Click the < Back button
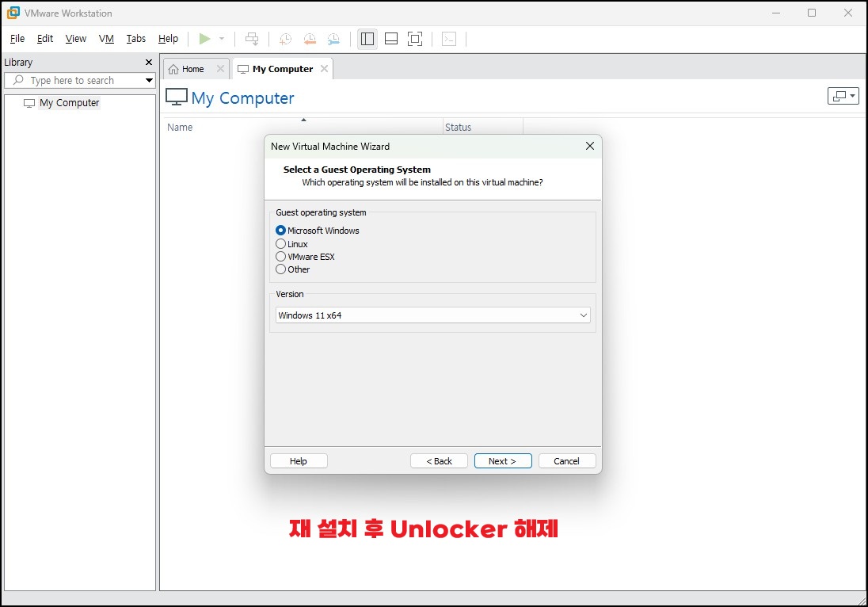This screenshot has width=868, height=607. click(x=439, y=460)
